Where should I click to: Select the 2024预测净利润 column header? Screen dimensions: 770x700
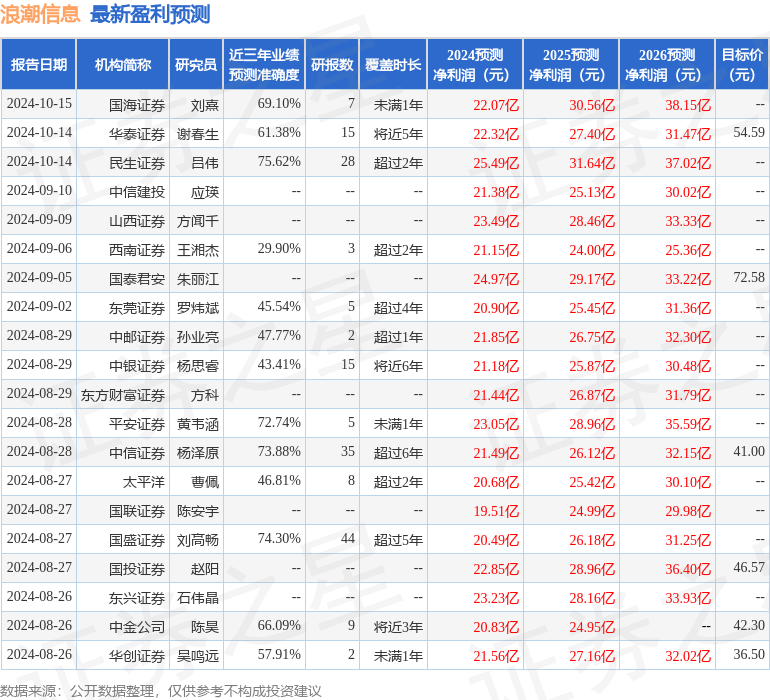475,64
